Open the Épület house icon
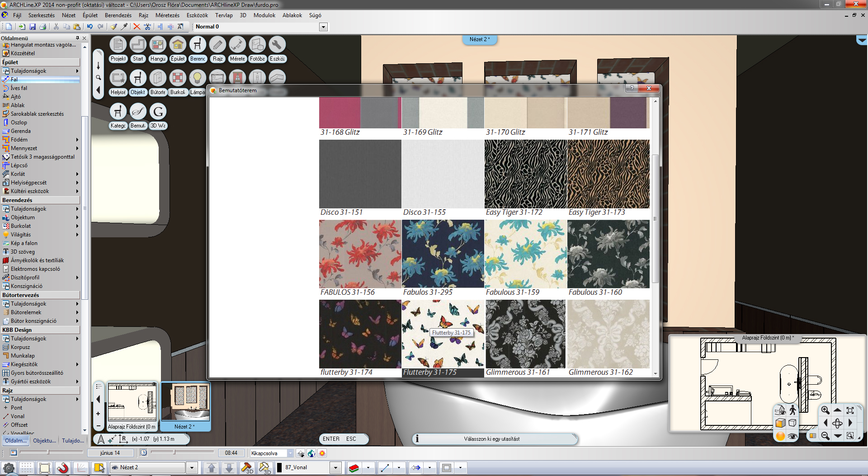The height and width of the screenshot is (476, 868). pyautogui.click(x=178, y=45)
